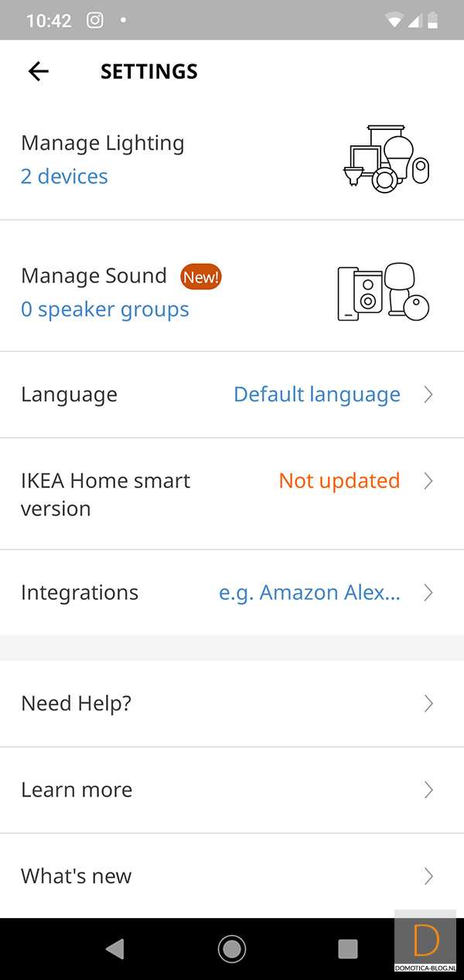Open the Learn more chevron

pos(428,790)
